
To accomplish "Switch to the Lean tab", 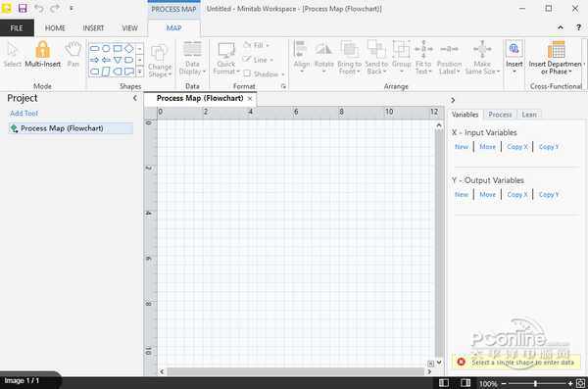I will coord(529,115).
